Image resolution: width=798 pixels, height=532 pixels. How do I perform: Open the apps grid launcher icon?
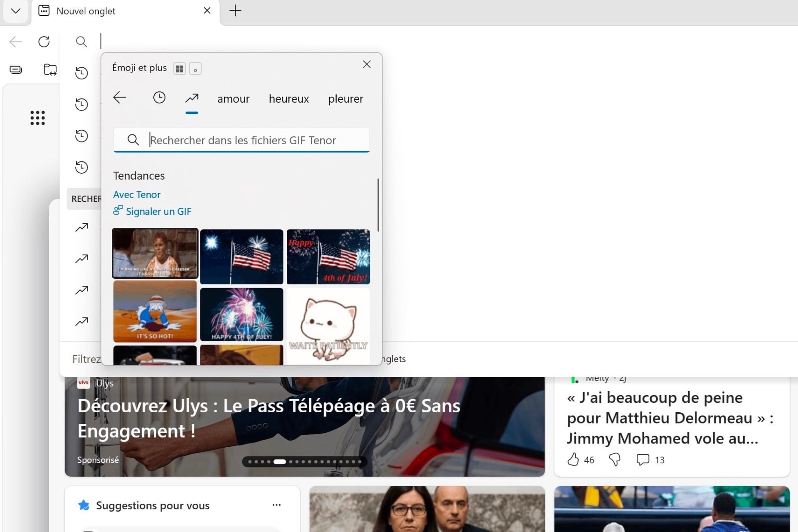coord(38,118)
